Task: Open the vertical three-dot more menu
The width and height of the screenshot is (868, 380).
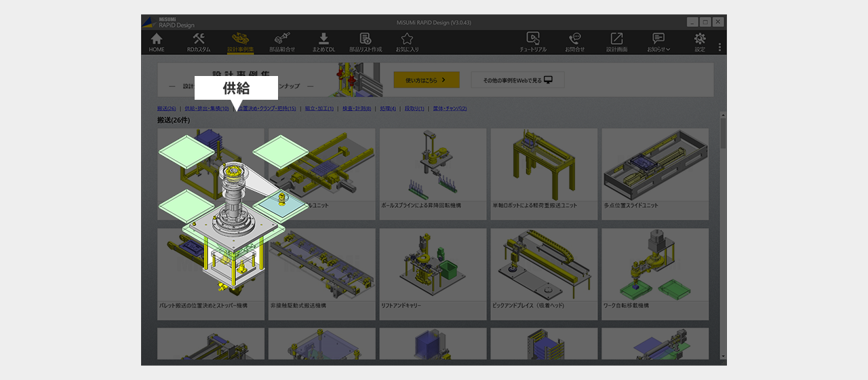Action: tap(719, 47)
